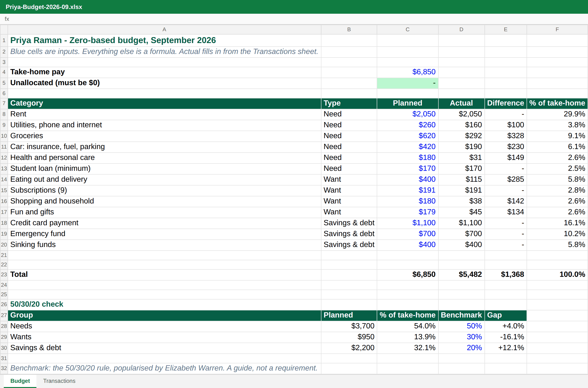Click the '% of take-home' header in column F
The image size is (588, 388).
tap(557, 103)
